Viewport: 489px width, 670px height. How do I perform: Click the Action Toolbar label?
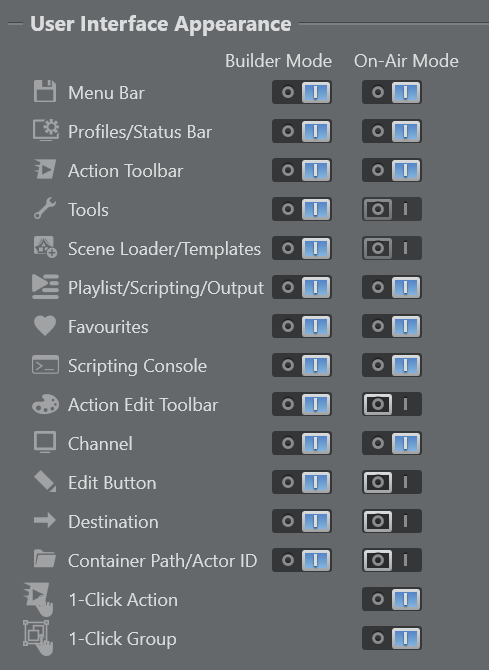tap(126, 171)
